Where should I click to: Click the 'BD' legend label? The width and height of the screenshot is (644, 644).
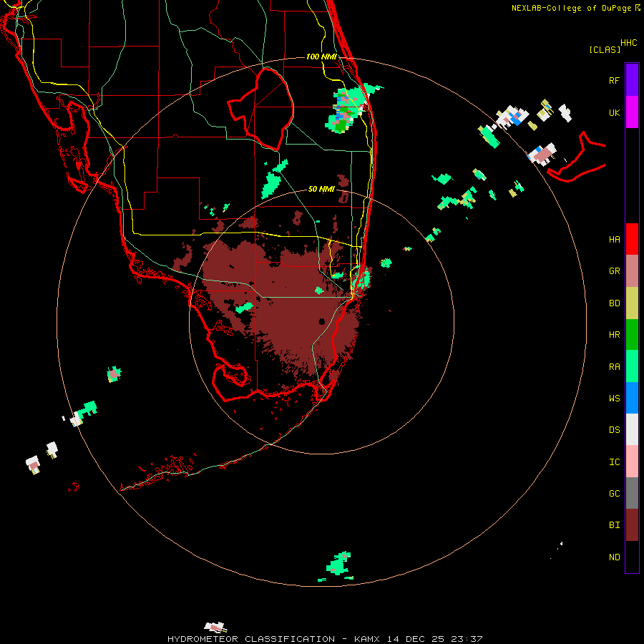point(615,303)
